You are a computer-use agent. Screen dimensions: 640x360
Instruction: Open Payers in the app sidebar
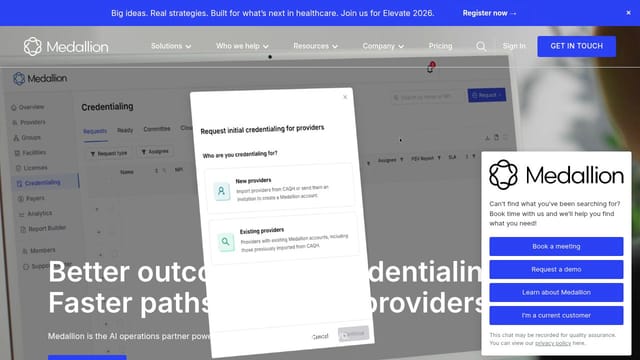click(x=31, y=198)
